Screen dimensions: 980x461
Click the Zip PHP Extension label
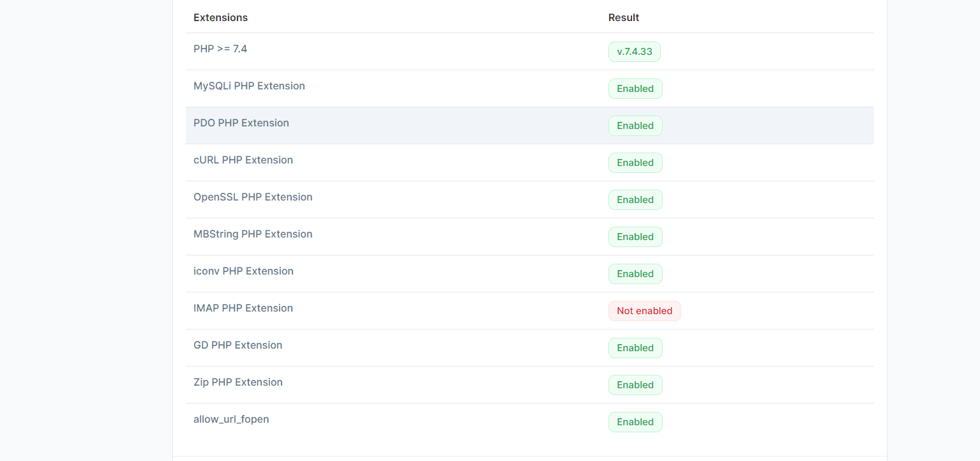tap(238, 382)
